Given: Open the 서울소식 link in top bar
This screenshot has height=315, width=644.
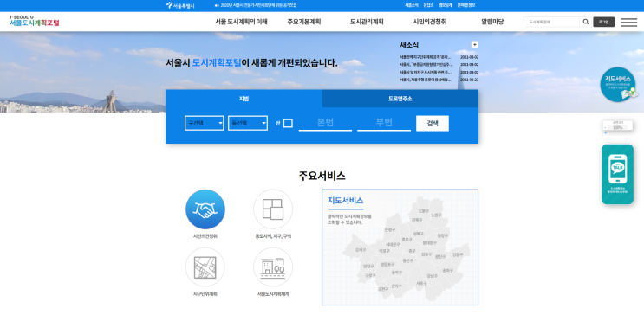Looking at the screenshot, I should tap(411, 6).
